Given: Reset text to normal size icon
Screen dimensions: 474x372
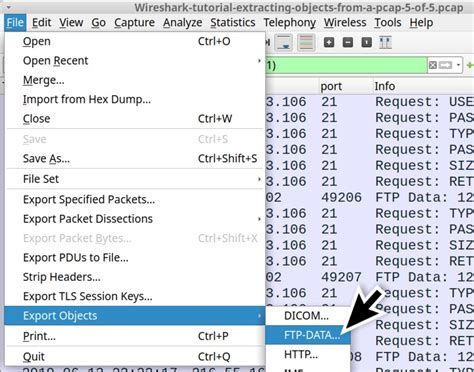Looking at the screenshot, I should [x=366, y=43].
